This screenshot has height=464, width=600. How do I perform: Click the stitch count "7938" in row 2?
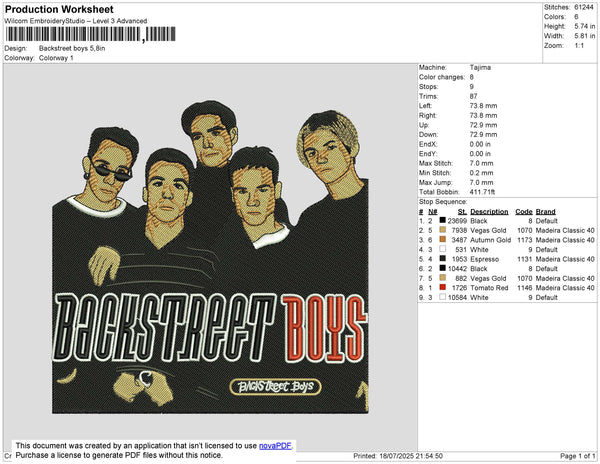pos(459,230)
